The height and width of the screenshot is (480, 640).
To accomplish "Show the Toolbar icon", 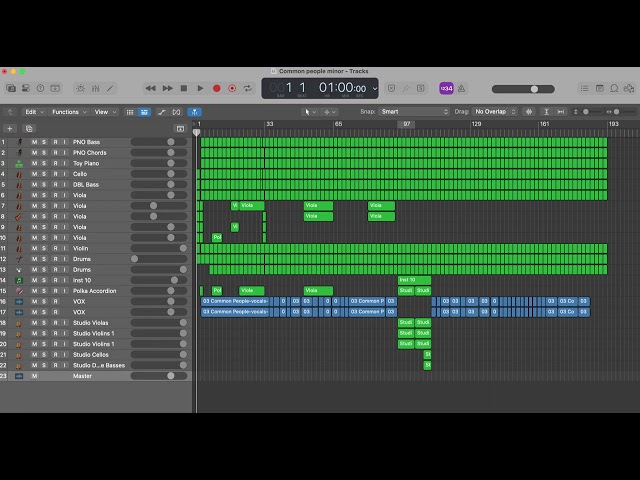I will (55, 88).
